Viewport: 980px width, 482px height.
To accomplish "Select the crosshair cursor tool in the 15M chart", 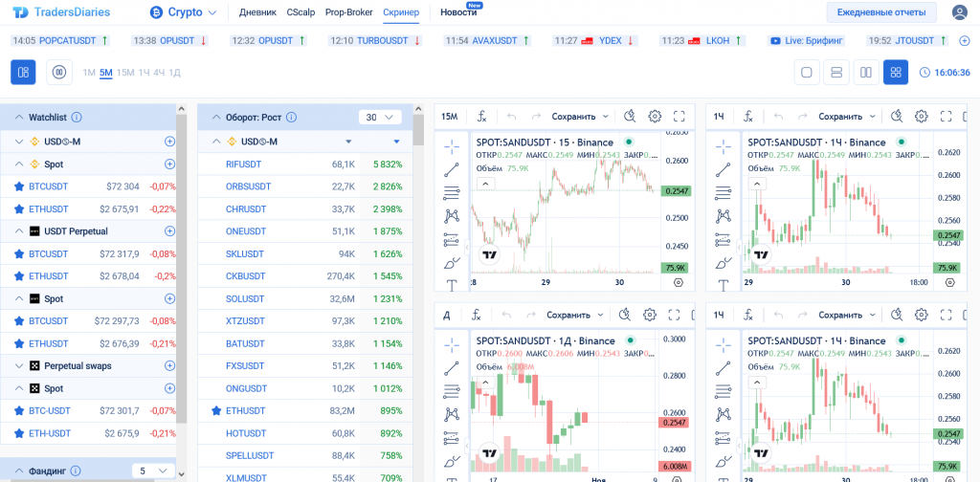I will pos(452,146).
